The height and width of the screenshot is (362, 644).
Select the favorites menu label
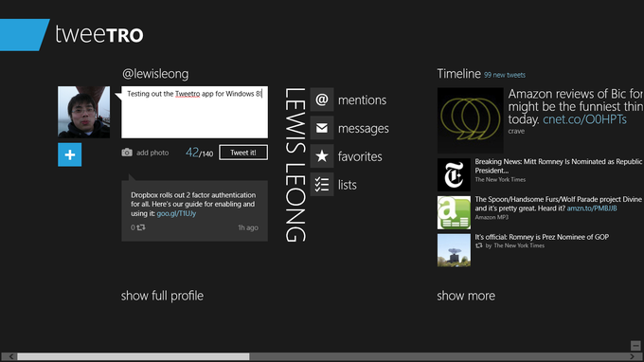[x=360, y=156]
